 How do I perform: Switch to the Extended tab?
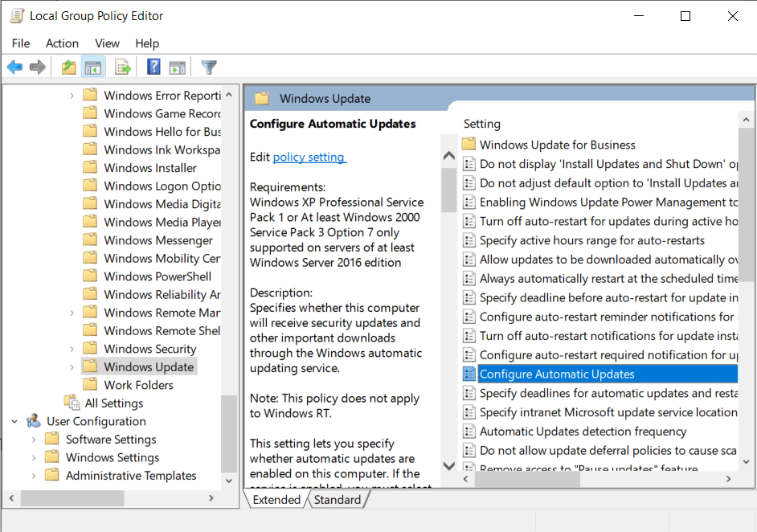[x=276, y=499]
